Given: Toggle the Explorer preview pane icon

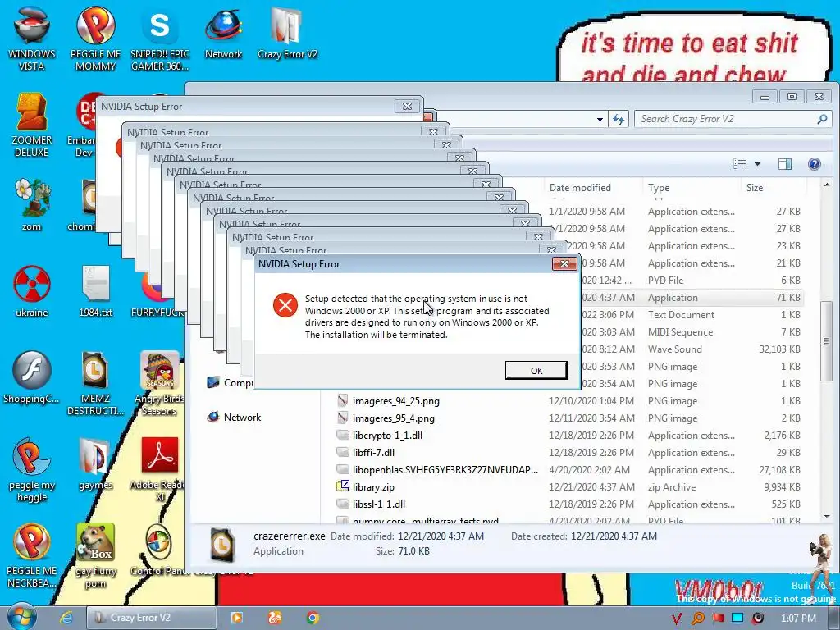Looking at the screenshot, I should click(785, 164).
